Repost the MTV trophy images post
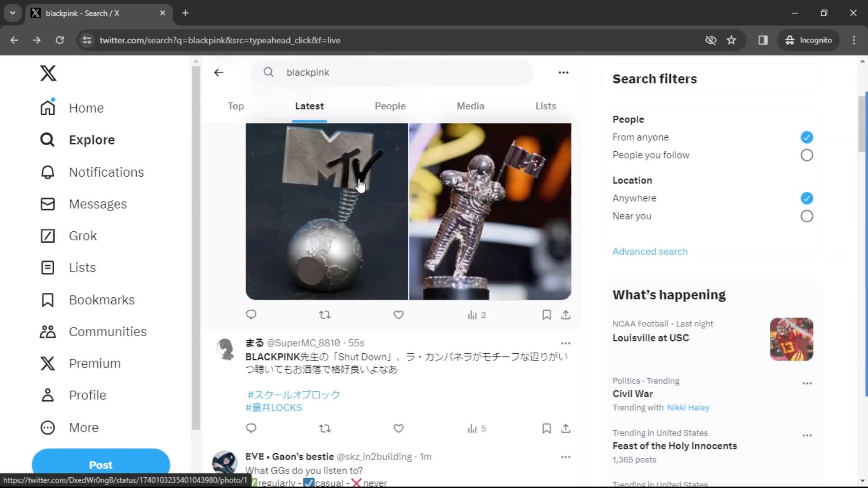Image resolution: width=868 pixels, height=488 pixels. click(x=325, y=314)
